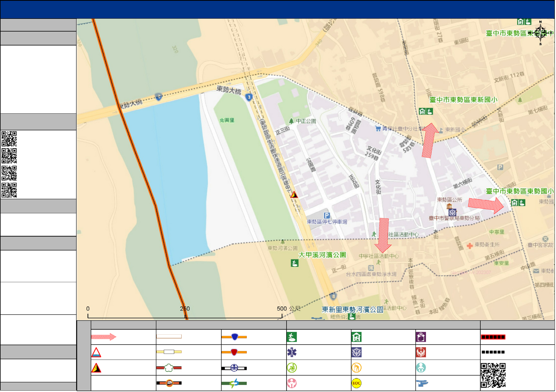Click the 大甲溪河濱公園 label

point(323,255)
